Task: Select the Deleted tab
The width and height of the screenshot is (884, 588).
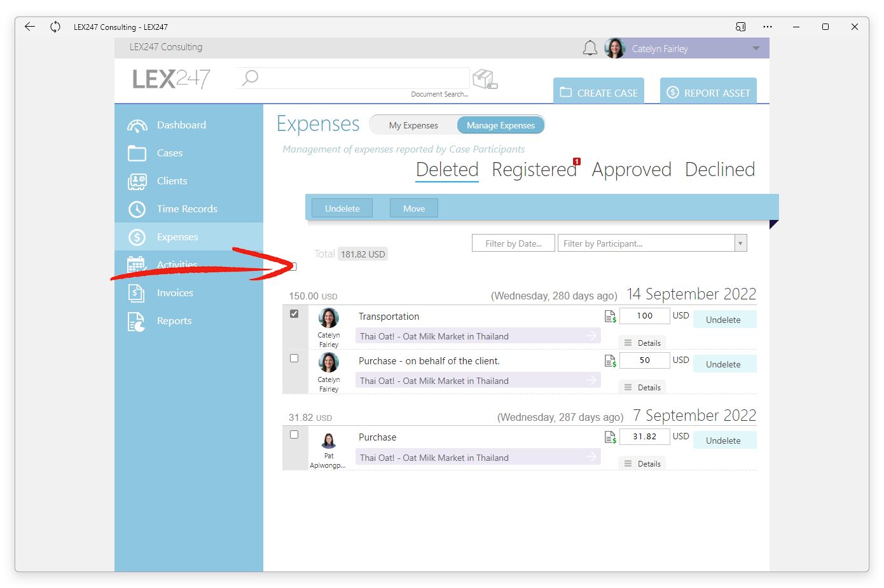Action: point(447,170)
